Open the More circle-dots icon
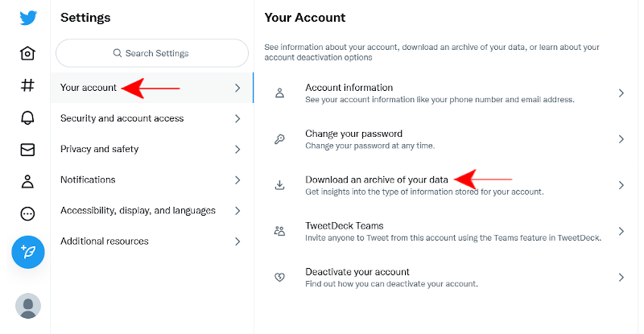The width and height of the screenshot is (644, 334). (28, 214)
